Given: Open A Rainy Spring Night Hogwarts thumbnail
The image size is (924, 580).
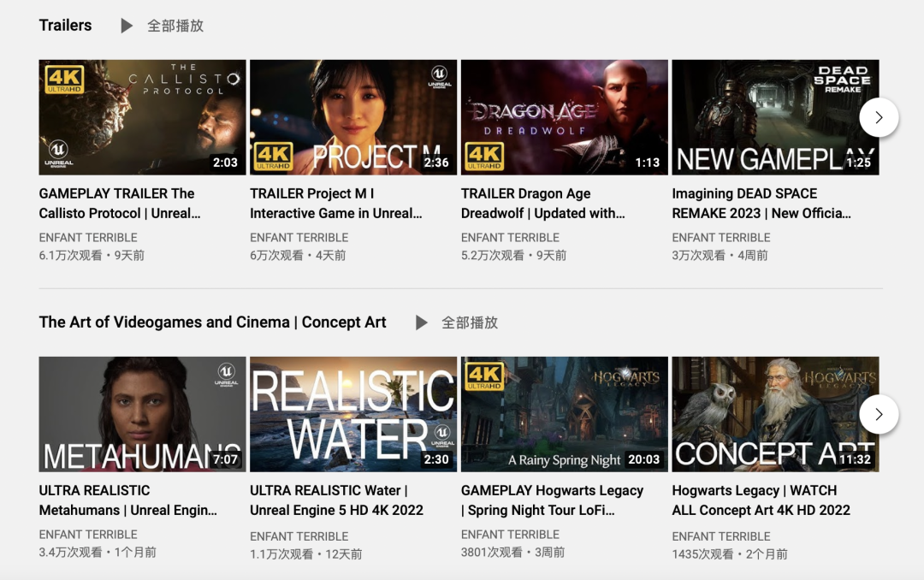Looking at the screenshot, I should [564, 414].
